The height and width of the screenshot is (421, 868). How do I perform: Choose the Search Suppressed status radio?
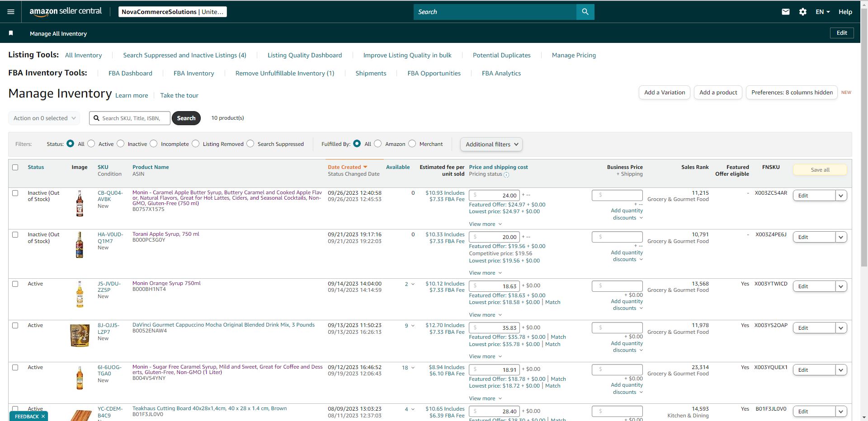coord(250,144)
